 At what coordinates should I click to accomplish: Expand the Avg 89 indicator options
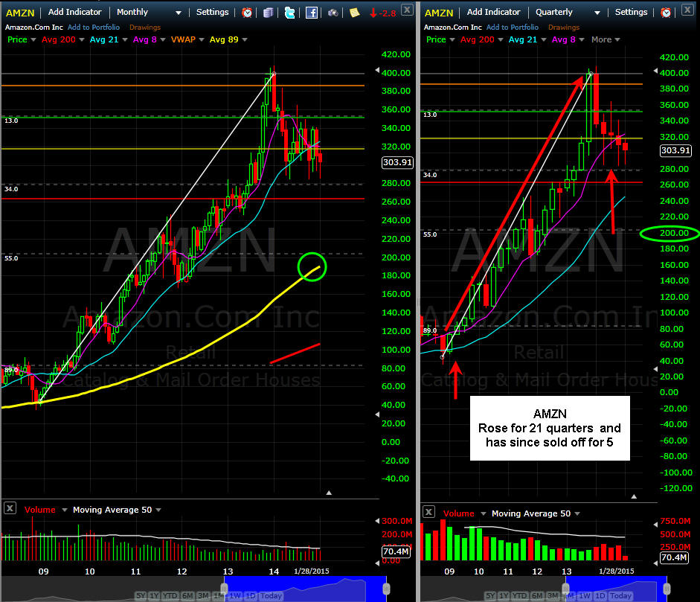click(x=245, y=39)
